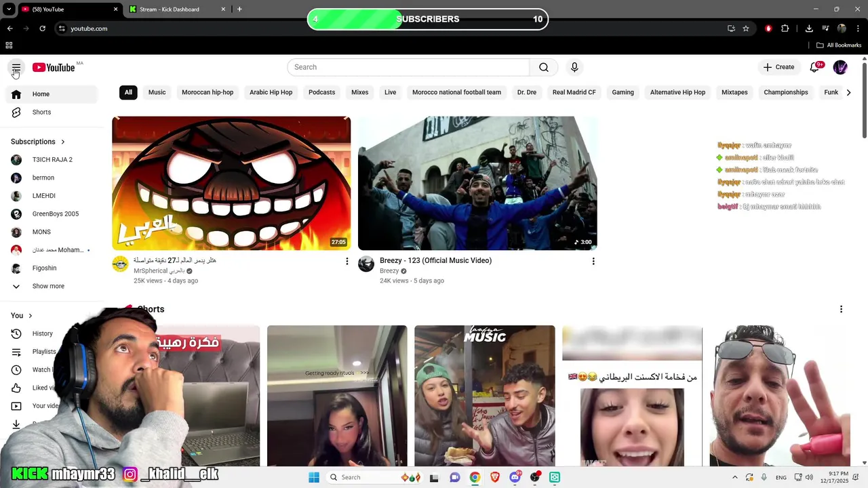Close the Stream - Kick Dashboard tab
868x488 pixels.
223,9
